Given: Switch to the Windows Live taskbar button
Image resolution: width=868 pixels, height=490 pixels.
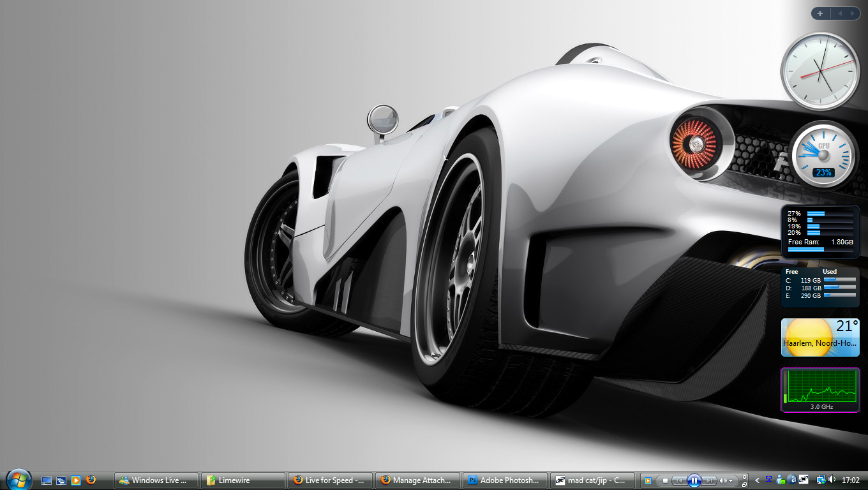Looking at the screenshot, I should pos(156,480).
